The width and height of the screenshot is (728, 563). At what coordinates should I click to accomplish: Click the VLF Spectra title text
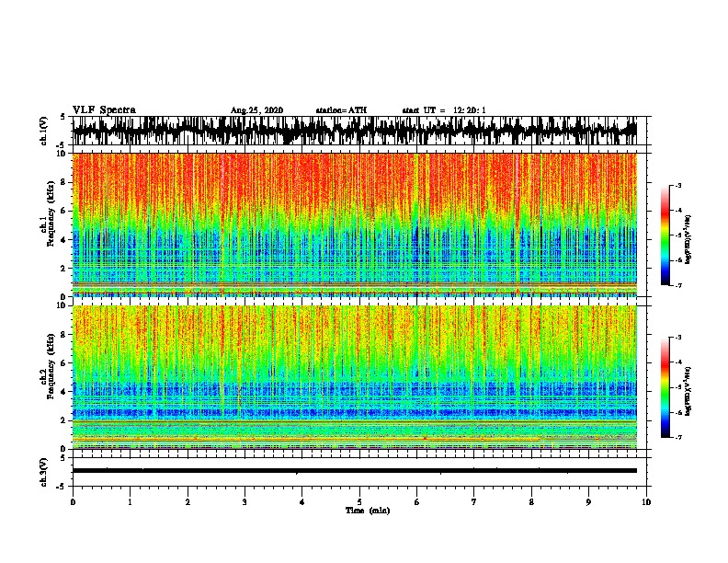(x=104, y=109)
